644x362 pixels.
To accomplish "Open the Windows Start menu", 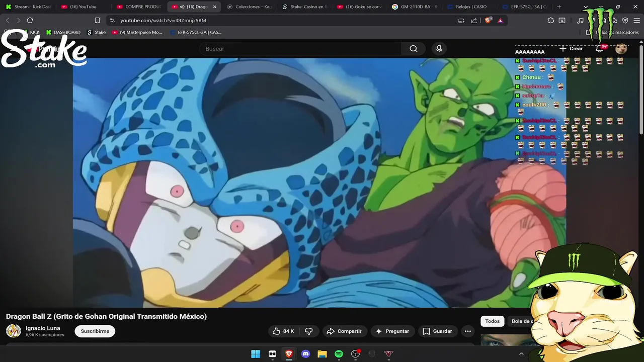I will click(256, 354).
